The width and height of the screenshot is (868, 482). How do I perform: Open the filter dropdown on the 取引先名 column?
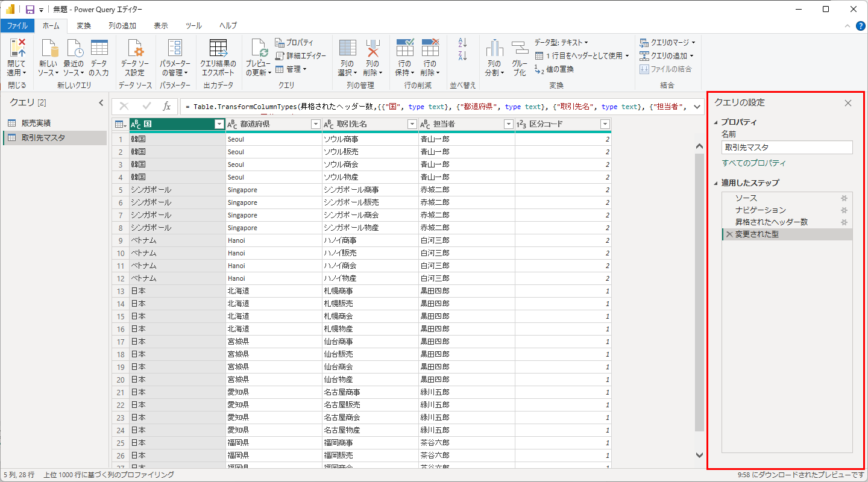412,124
